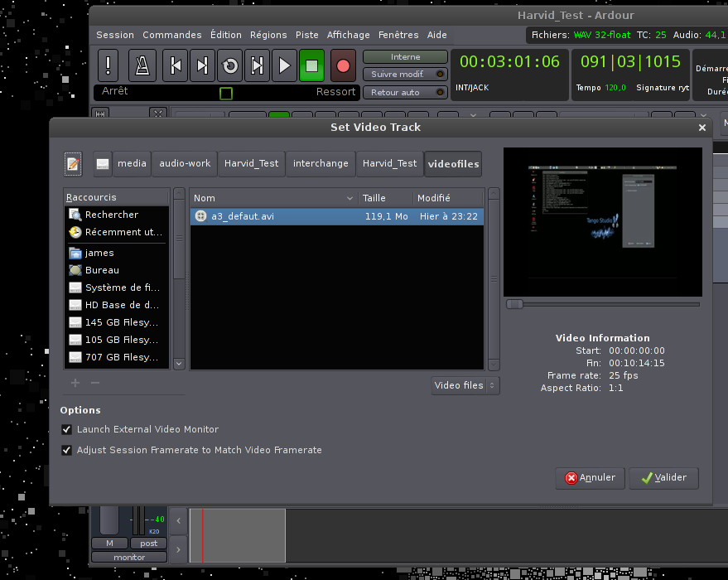Click post metering point button

148,543
